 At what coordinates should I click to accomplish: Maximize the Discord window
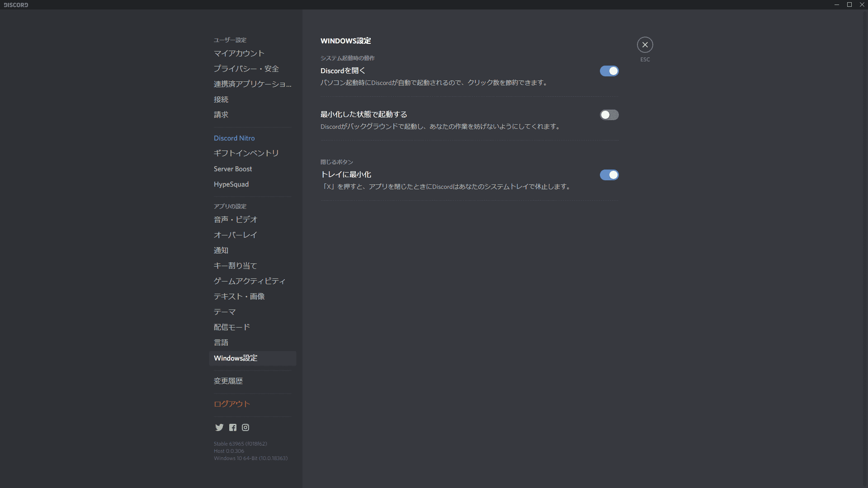click(849, 5)
